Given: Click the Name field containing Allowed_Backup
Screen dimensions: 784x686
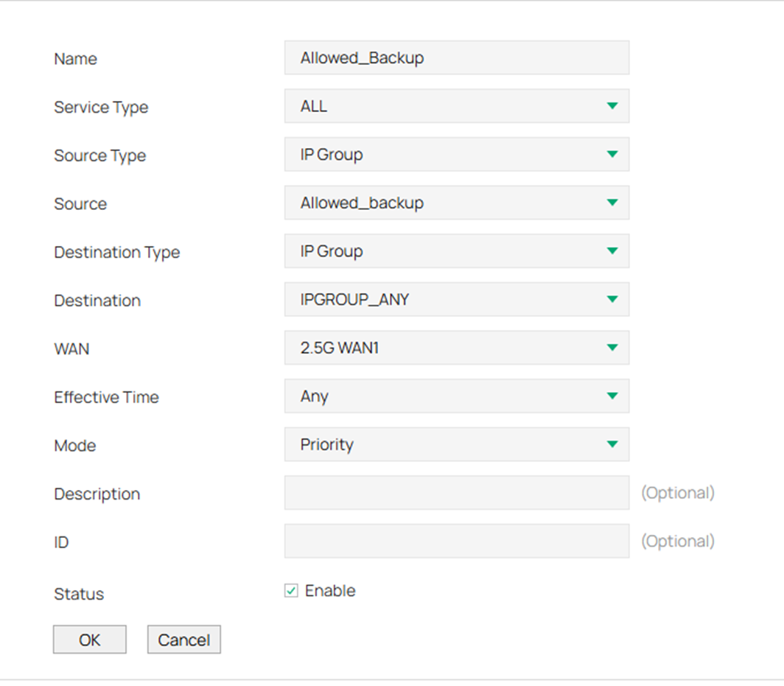Looking at the screenshot, I should click(x=457, y=58).
